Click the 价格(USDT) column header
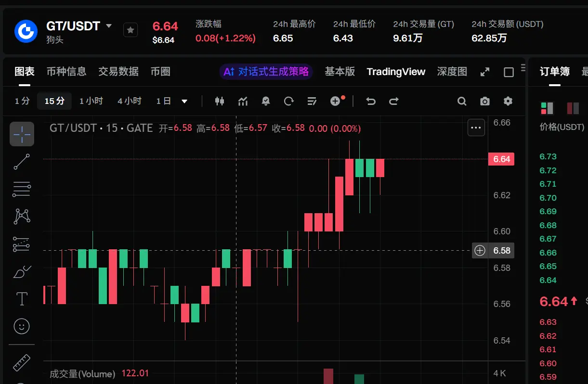 [562, 127]
